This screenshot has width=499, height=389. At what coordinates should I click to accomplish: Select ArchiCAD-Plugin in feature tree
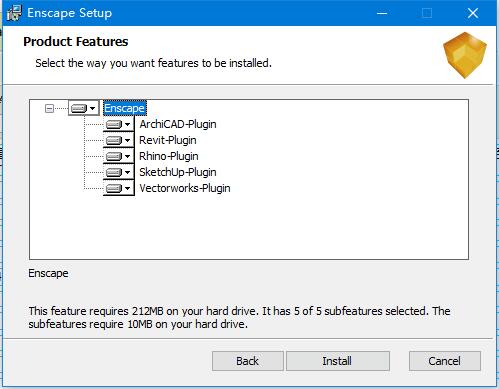pos(178,124)
